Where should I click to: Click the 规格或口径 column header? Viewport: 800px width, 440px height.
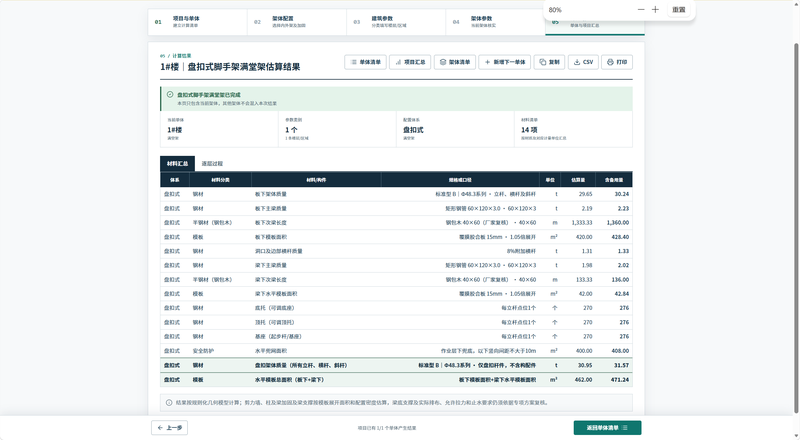click(460, 180)
